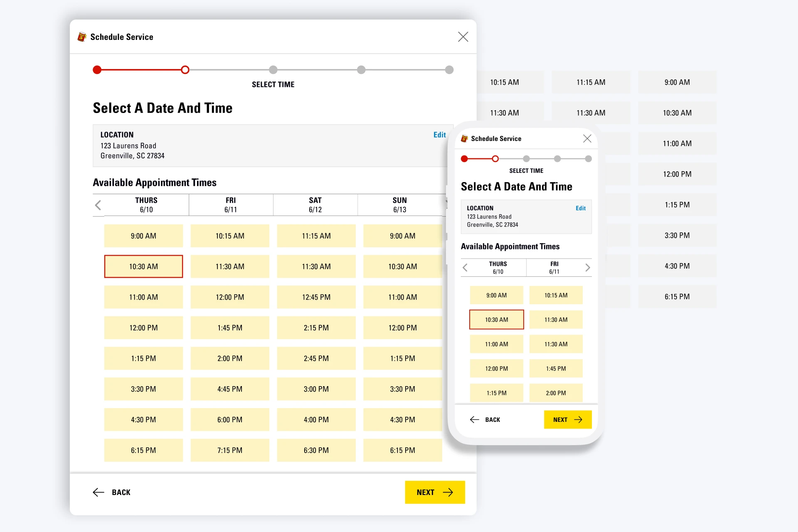Click the mobile next dates chevron

[x=587, y=267]
